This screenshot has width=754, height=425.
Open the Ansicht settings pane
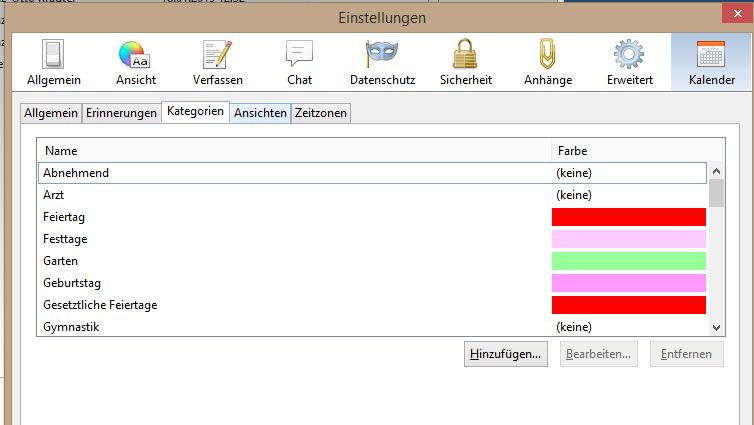(x=136, y=62)
